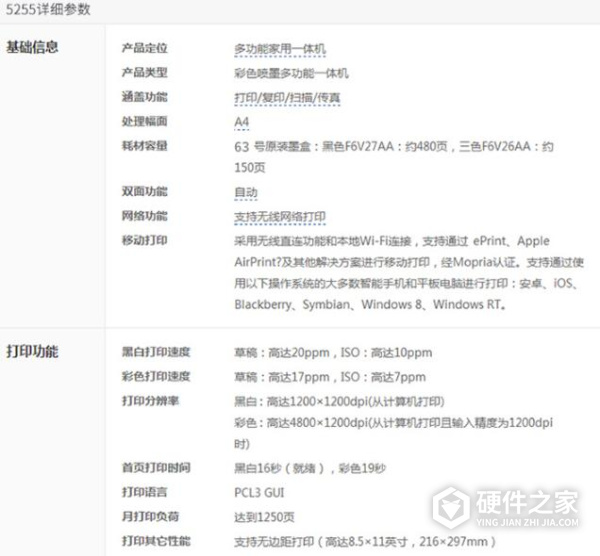Viewport: 600px width, 556px height.
Task: Click the 产品类型 label
Action: (144, 72)
